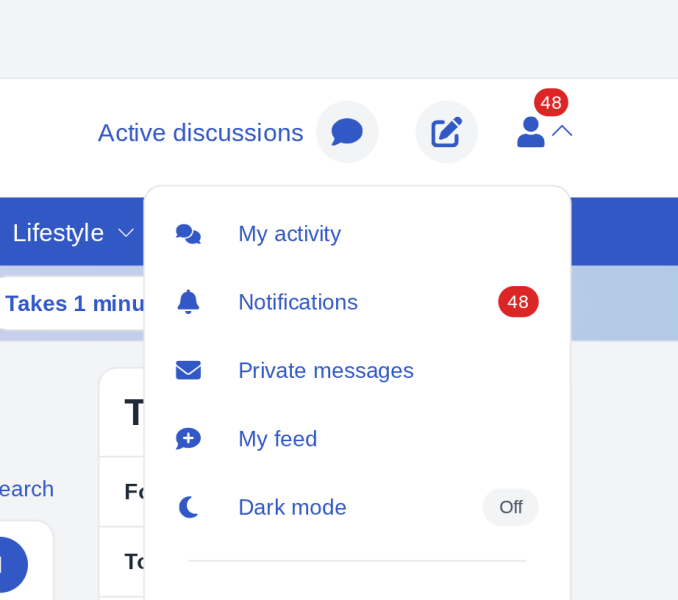The height and width of the screenshot is (600, 678).
Task: Click the Private messages envelope icon
Action: click(188, 371)
